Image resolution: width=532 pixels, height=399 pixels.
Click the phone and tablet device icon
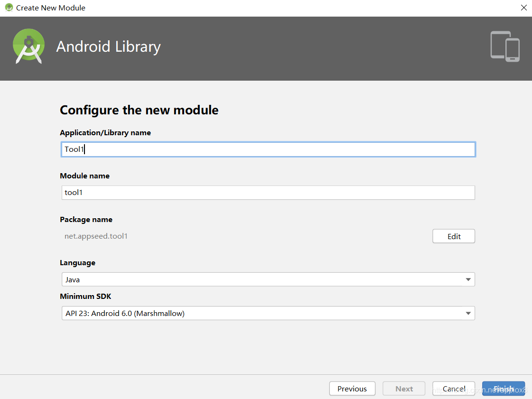coord(505,46)
